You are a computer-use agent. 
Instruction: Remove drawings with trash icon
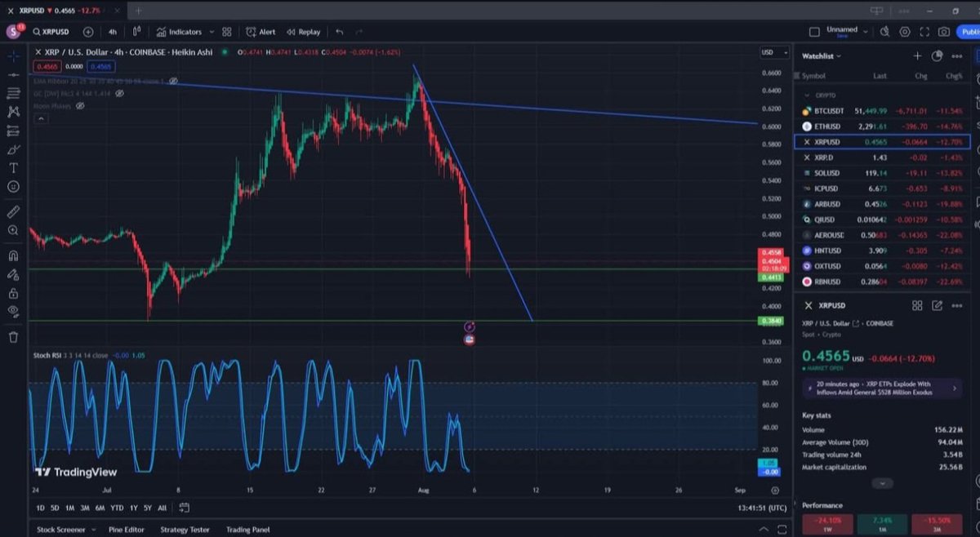point(13,336)
